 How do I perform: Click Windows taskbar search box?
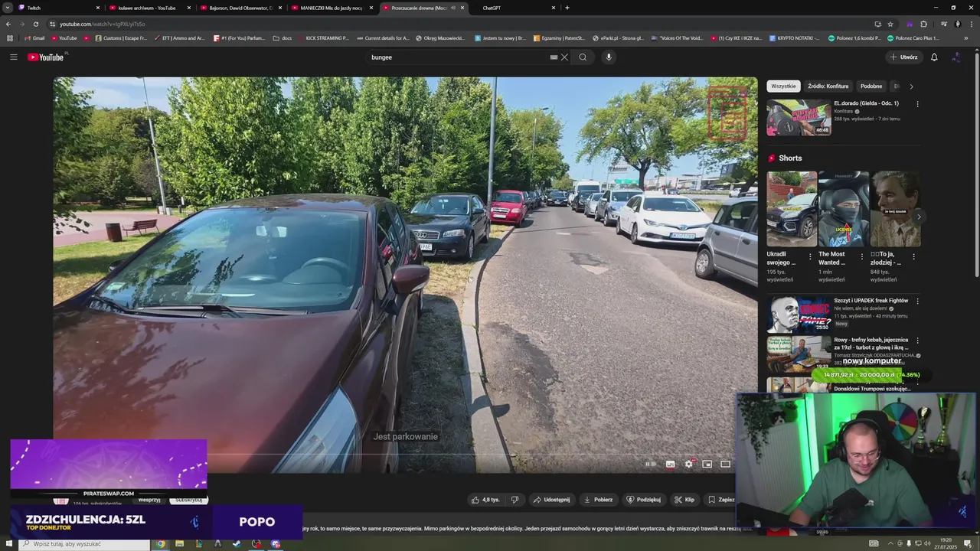pyautogui.click(x=84, y=544)
